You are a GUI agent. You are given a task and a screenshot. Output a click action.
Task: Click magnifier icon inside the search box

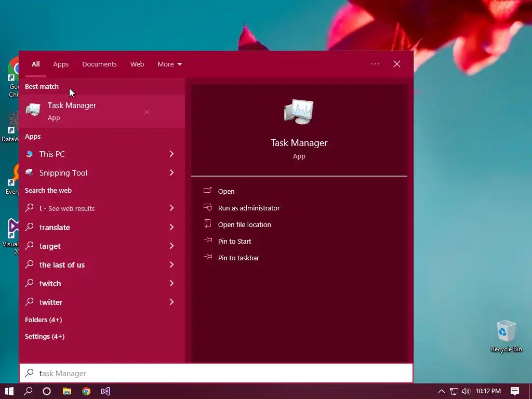[x=30, y=373]
